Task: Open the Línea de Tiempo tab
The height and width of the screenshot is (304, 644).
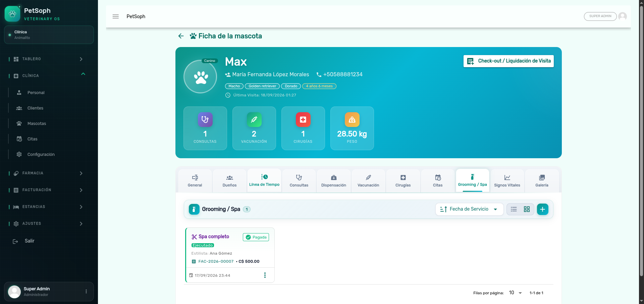Action: (x=264, y=180)
